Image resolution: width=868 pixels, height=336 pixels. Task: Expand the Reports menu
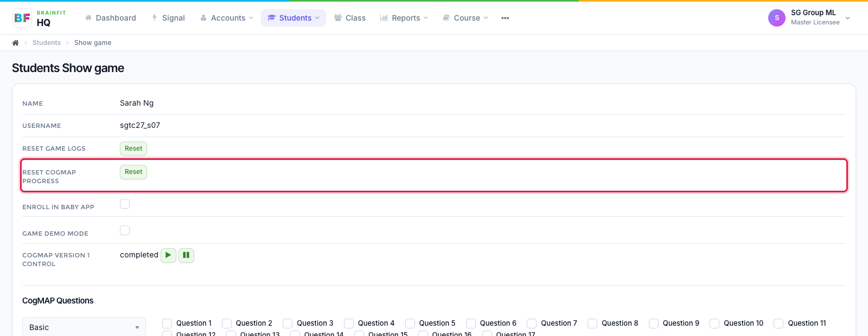(404, 18)
